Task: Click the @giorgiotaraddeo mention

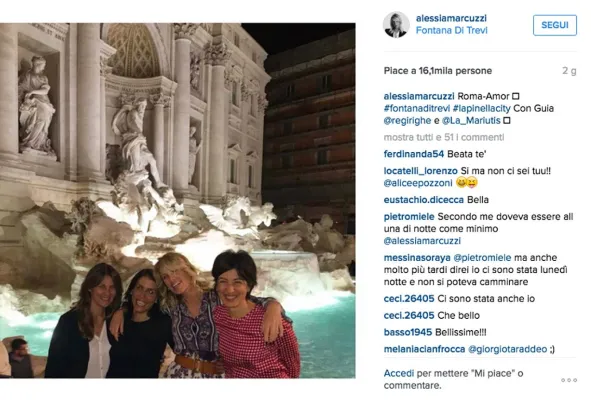Action: 507,349
